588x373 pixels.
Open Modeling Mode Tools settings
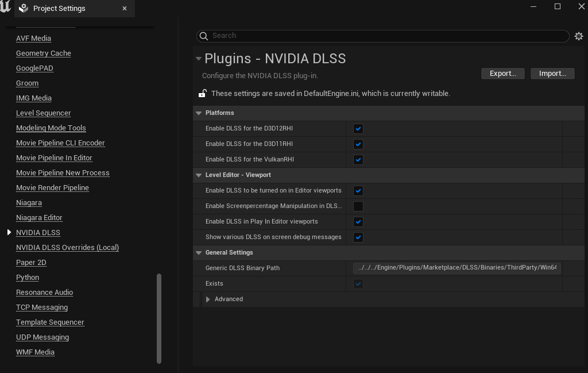point(51,128)
